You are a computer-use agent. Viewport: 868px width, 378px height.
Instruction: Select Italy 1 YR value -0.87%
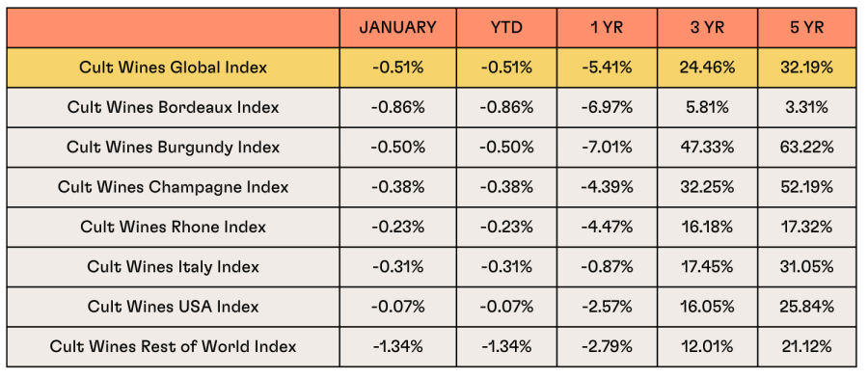point(607,267)
